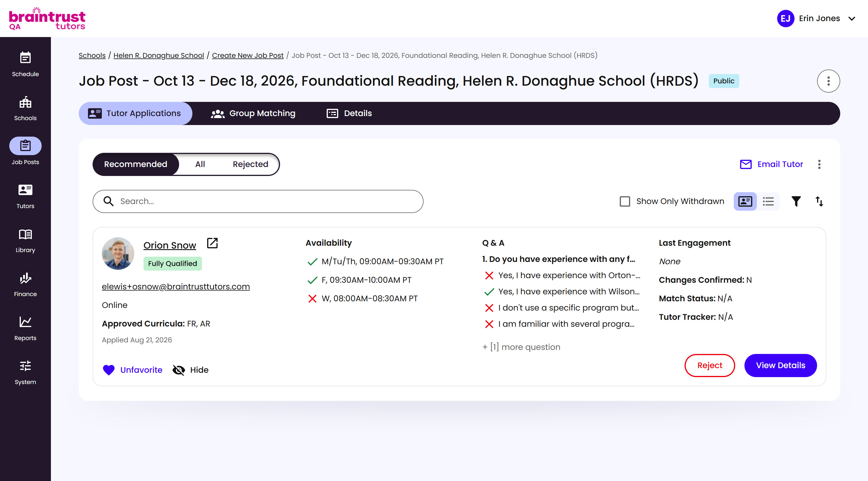868x481 pixels.
Task: Open Helen R. Donaghue School breadcrumb
Action: tap(159, 55)
